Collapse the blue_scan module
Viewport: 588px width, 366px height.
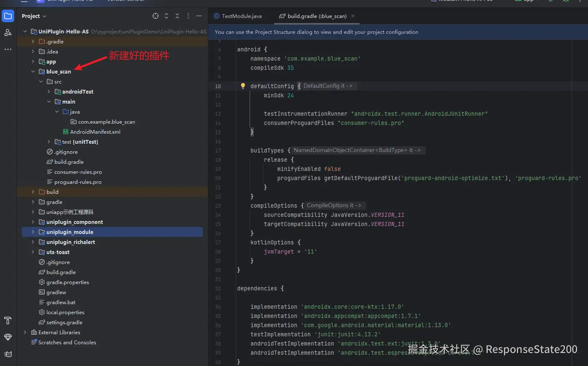pyautogui.click(x=33, y=71)
